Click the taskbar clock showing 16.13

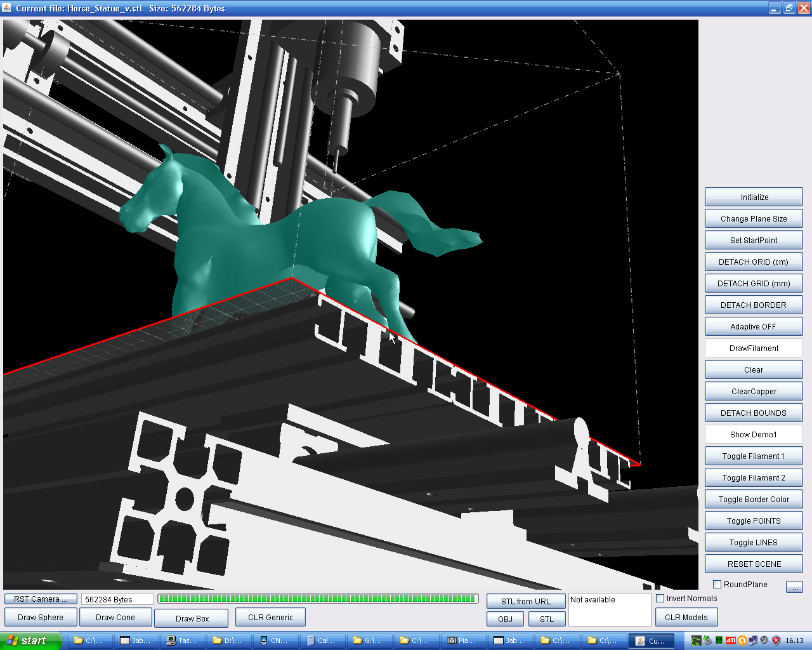[x=794, y=640]
